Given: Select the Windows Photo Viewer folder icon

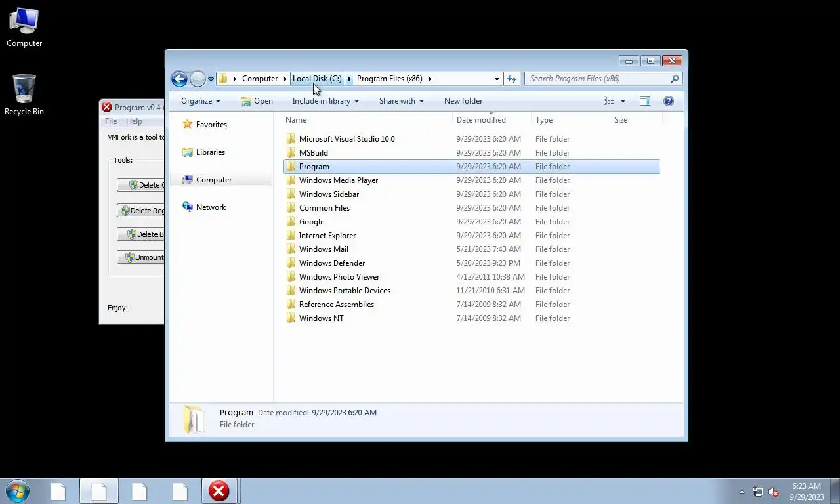Looking at the screenshot, I should click(291, 277).
